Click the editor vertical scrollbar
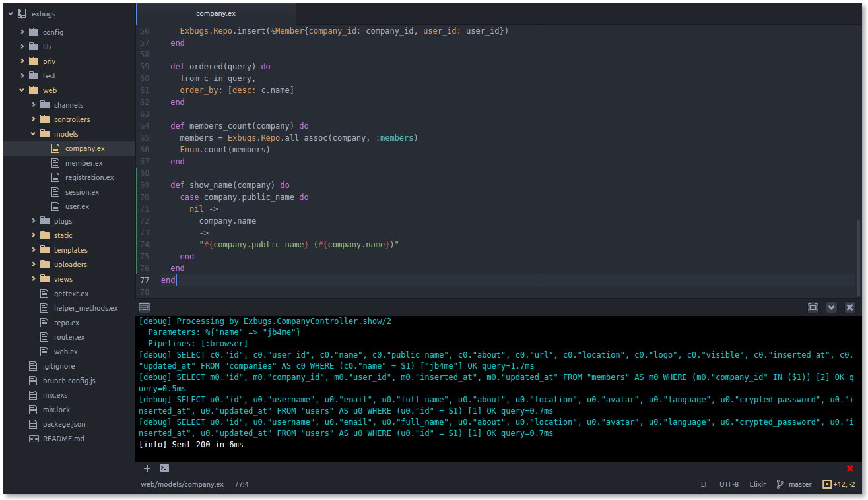Viewport: 868px width, 500px height. pyautogui.click(x=859, y=258)
